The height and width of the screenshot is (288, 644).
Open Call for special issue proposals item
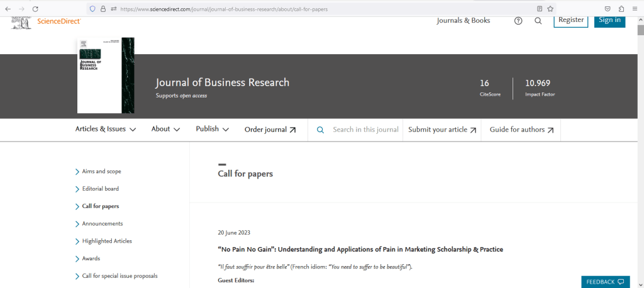tap(119, 276)
